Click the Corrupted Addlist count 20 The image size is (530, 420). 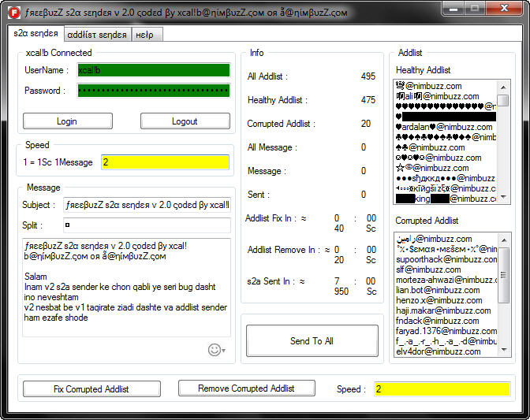pyautogui.click(x=366, y=124)
